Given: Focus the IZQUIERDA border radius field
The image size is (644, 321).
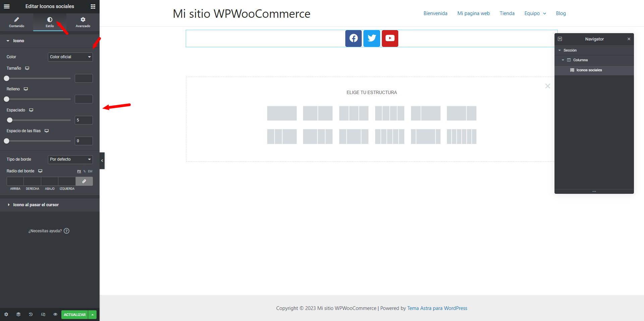Looking at the screenshot, I should (67, 181).
